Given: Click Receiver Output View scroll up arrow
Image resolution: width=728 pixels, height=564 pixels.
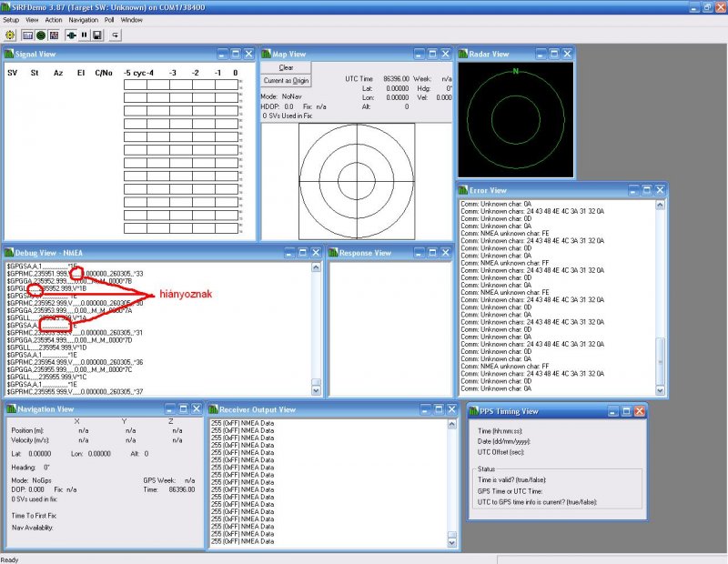Looking at the screenshot, I should [x=451, y=424].
